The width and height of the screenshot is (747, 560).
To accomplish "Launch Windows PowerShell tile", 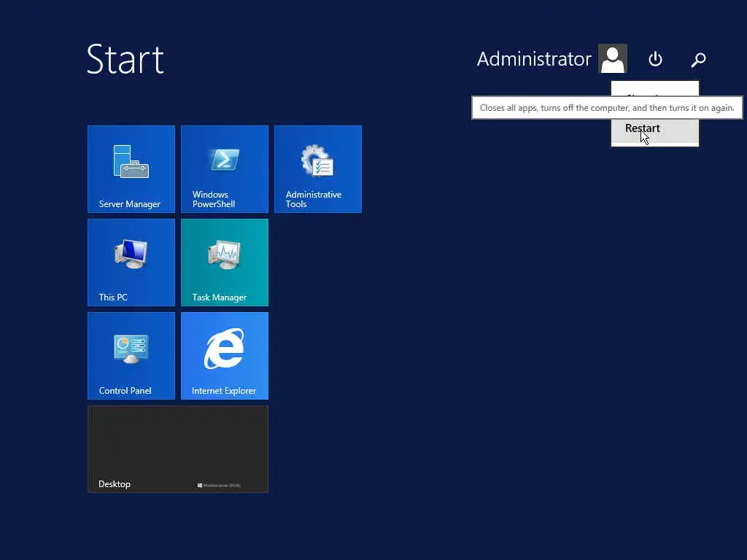I will (225, 169).
